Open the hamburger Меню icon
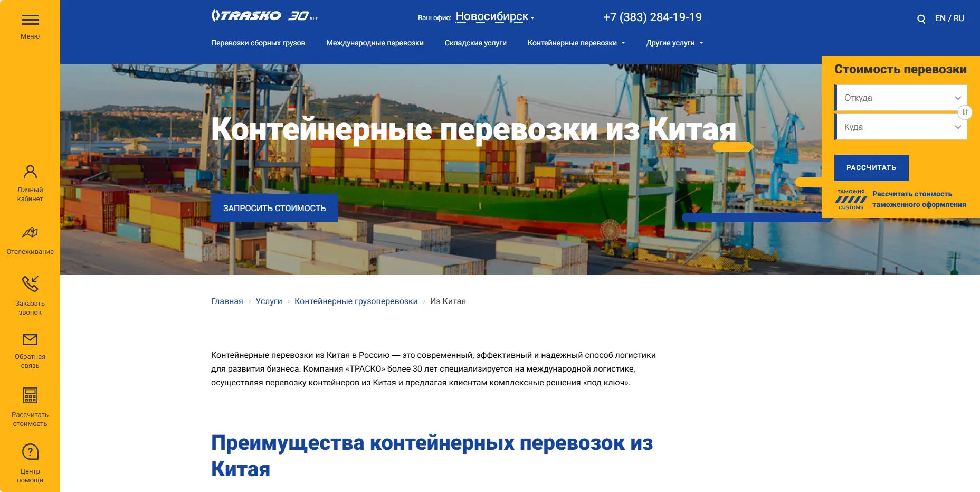The image size is (980, 492). coord(30,20)
